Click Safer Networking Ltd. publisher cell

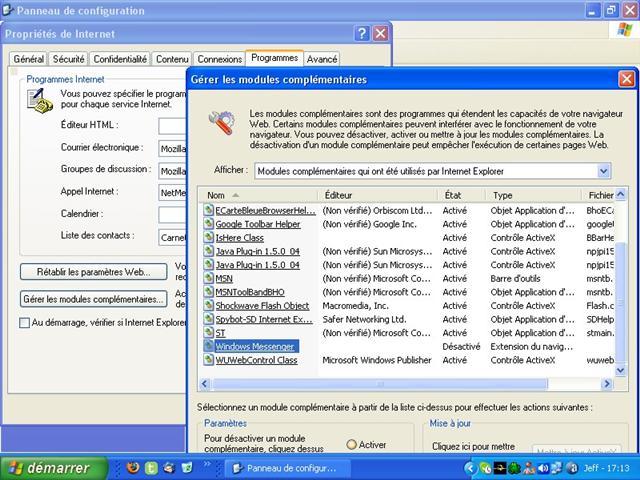364,319
